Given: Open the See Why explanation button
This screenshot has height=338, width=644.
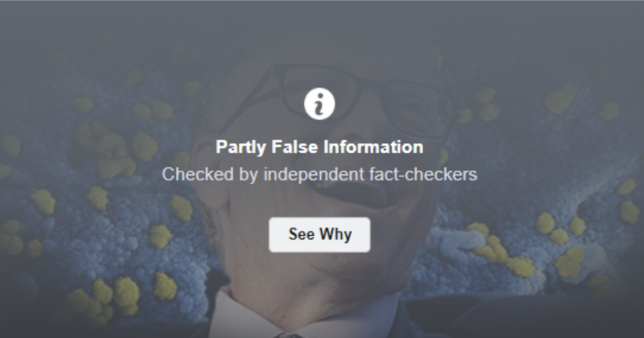Looking at the screenshot, I should coord(319,234).
